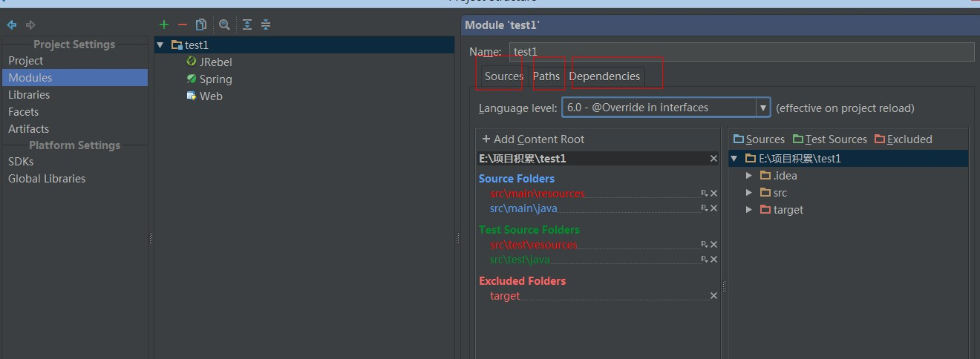Click the module Name input field
Viewport: 980px width, 359px height.
click(x=741, y=52)
